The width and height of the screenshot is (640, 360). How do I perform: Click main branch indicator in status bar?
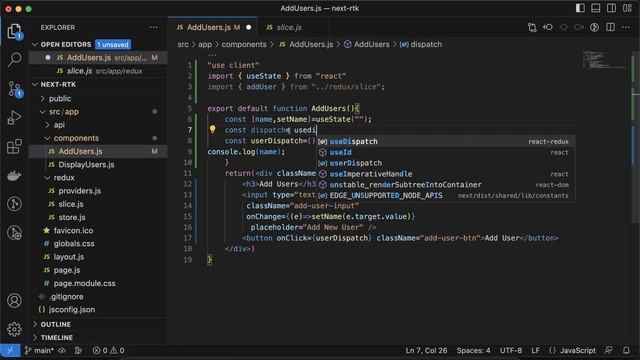39,350
